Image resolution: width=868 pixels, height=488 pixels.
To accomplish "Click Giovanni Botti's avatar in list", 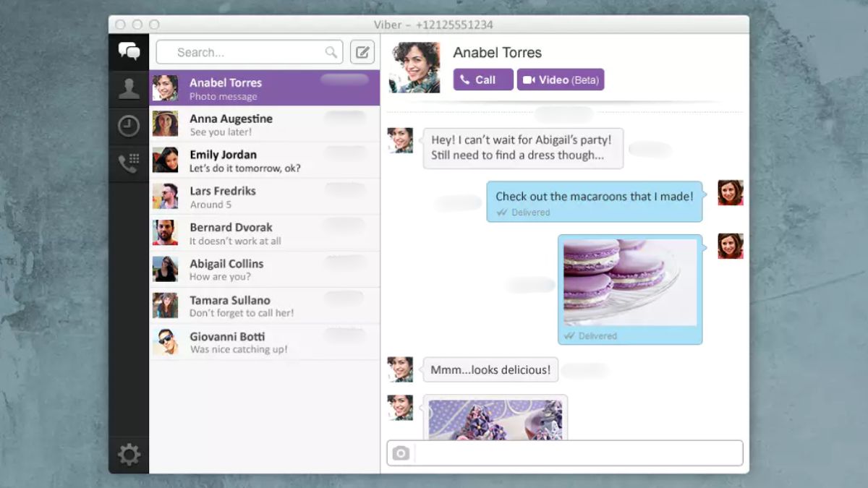I will (165, 341).
